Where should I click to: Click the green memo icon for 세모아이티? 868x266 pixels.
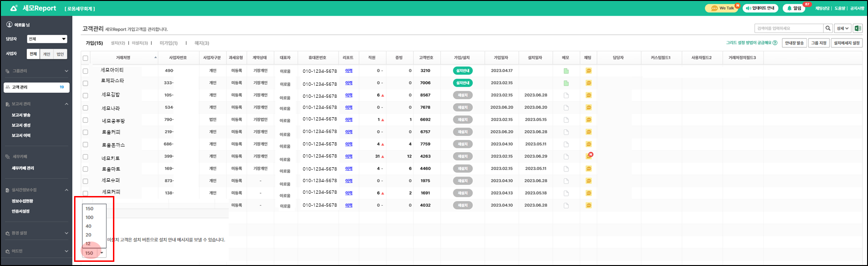(x=566, y=71)
